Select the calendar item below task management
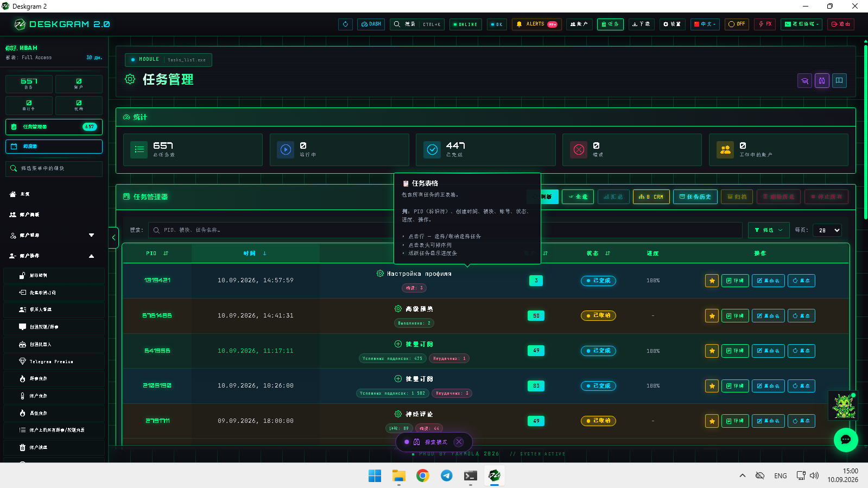868x488 pixels. click(54, 147)
